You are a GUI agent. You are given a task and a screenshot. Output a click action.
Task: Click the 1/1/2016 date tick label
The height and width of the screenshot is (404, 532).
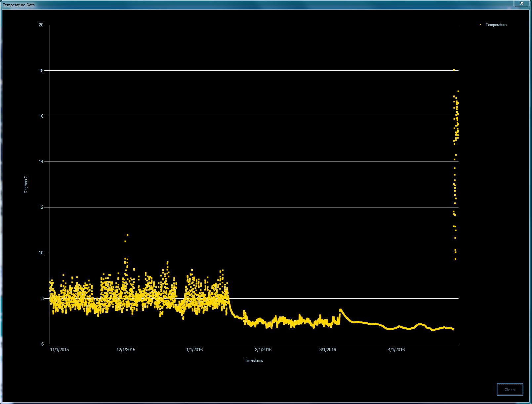click(x=194, y=349)
